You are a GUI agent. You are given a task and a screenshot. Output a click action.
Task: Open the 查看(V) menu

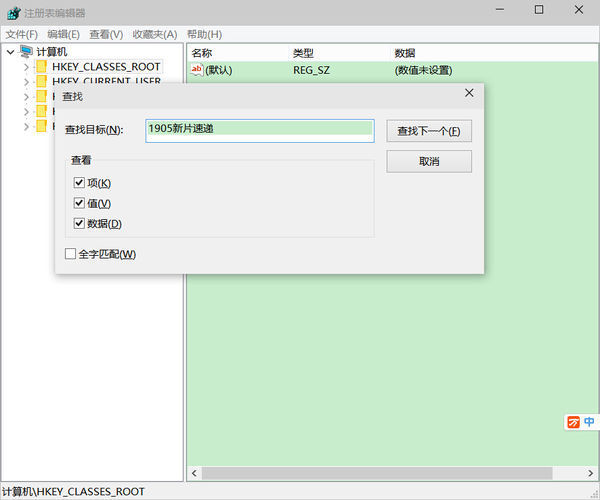[x=106, y=34]
